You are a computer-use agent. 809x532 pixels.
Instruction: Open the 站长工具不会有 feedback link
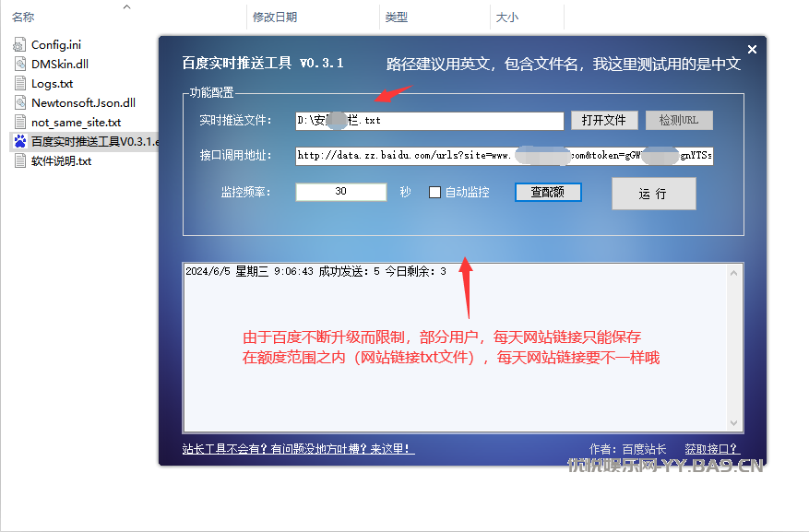coord(298,449)
